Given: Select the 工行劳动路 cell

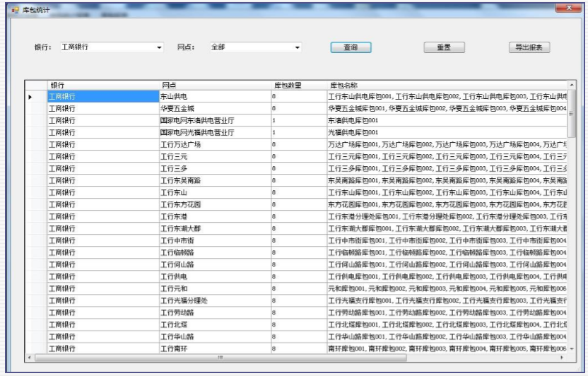Looking at the screenshot, I should [216, 312].
